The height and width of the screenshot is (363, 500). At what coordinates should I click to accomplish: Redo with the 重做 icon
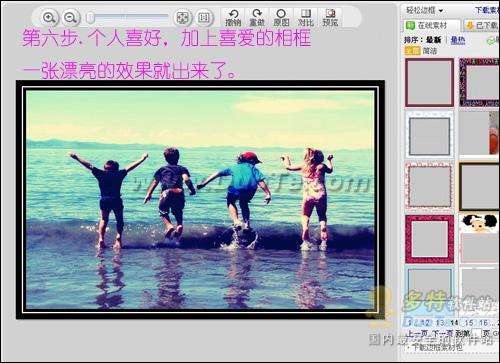pos(257,18)
